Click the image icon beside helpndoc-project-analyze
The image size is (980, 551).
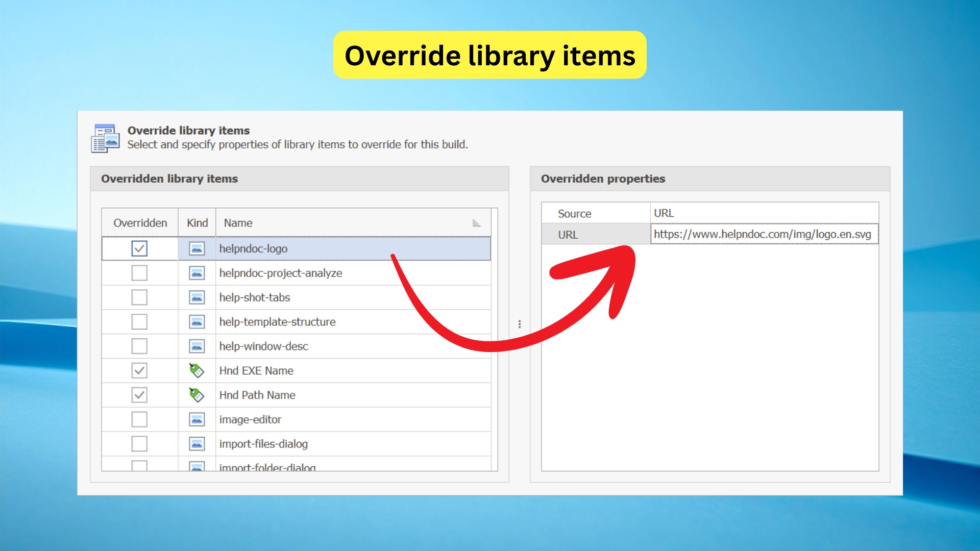[197, 273]
